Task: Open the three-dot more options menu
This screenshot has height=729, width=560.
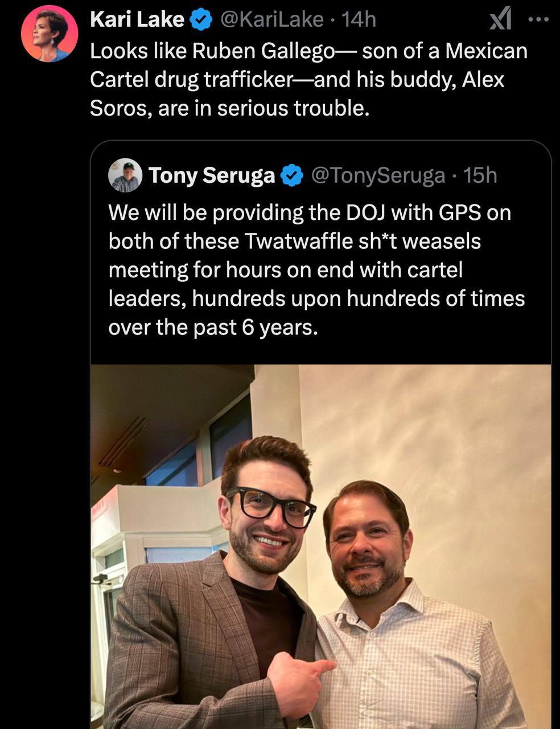Action: (538, 20)
